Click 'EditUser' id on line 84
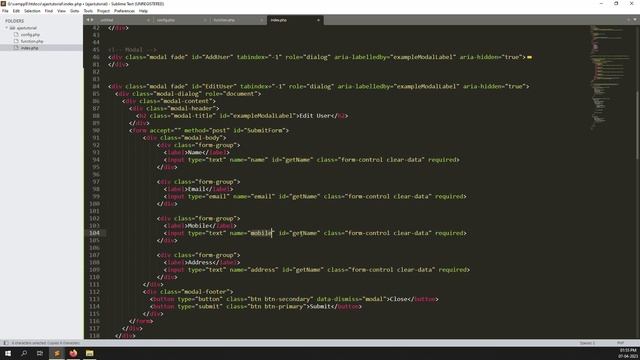 [219, 87]
